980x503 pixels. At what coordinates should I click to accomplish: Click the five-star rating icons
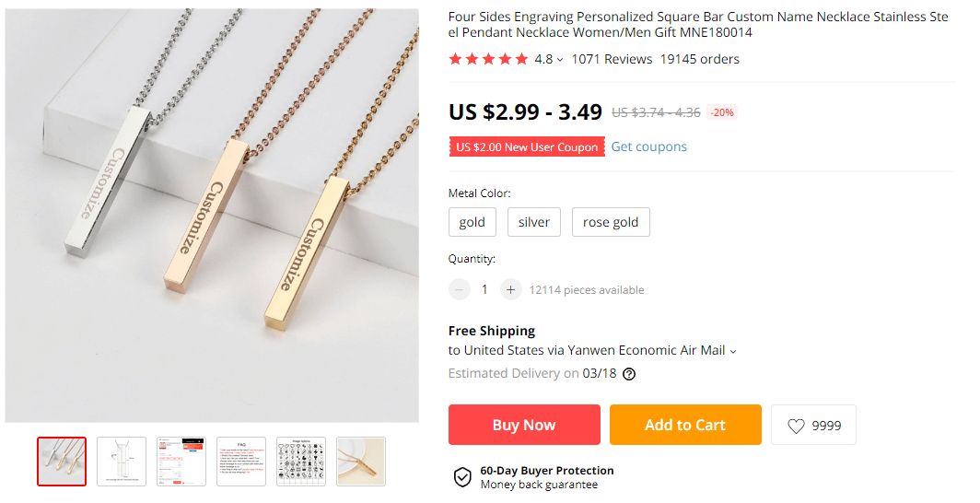488,59
